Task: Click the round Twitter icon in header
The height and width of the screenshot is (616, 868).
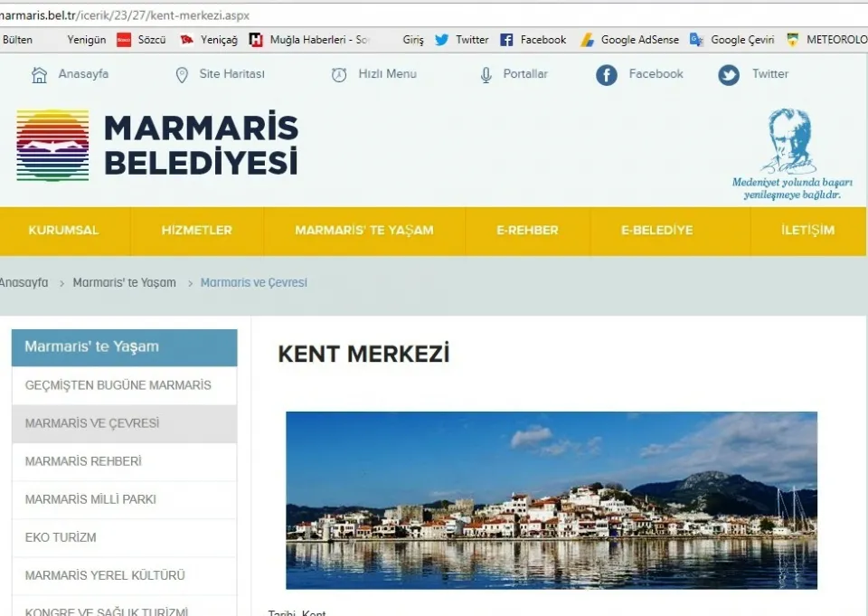Action: pos(729,75)
